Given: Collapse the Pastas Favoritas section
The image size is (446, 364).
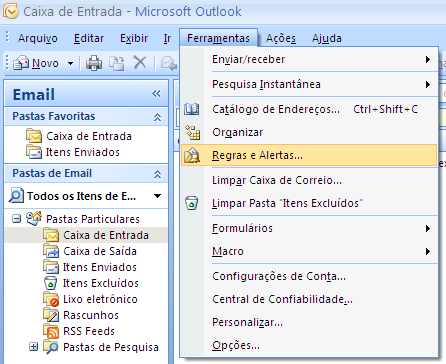Looking at the screenshot, I should point(157,117).
